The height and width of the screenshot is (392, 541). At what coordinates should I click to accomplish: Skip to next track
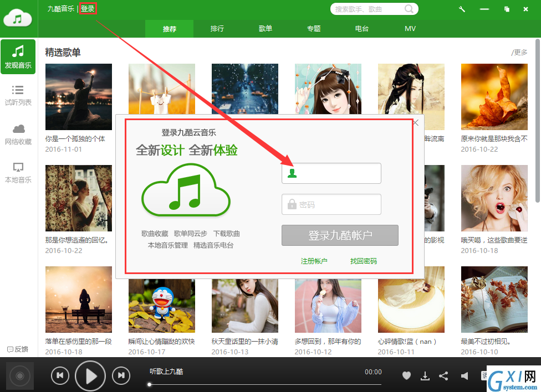(121, 375)
